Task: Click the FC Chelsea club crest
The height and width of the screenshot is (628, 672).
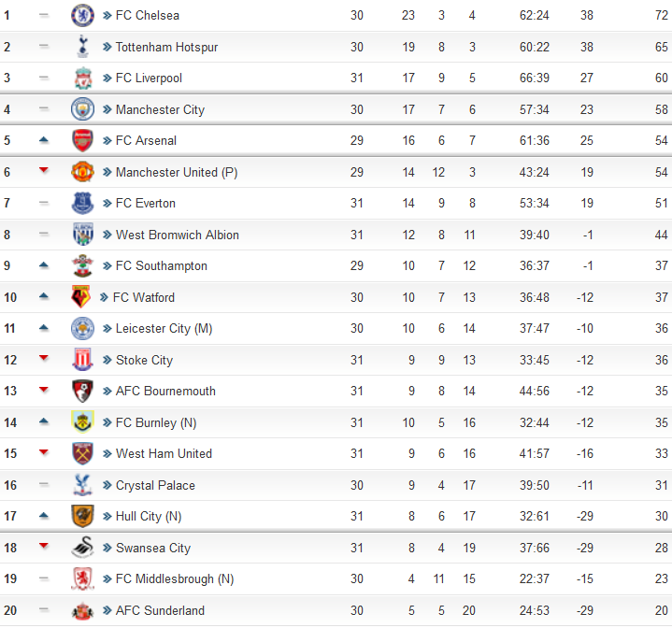Action: (x=82, y=16)
